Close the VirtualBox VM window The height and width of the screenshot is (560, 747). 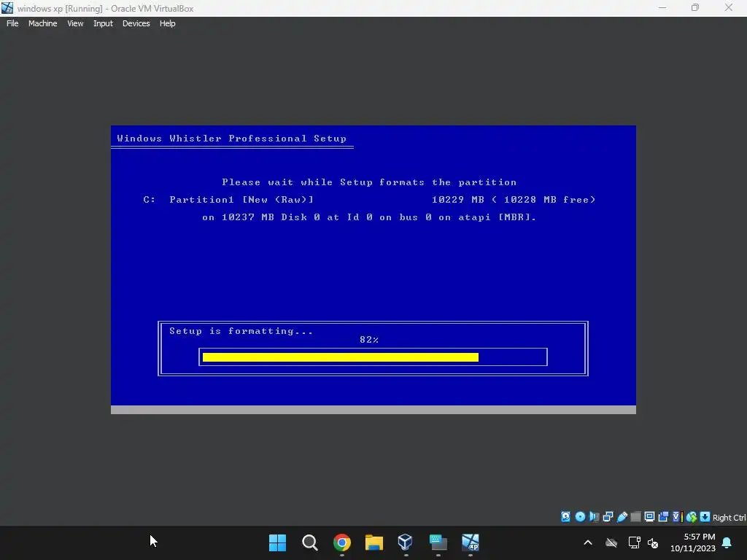(729, 7)
